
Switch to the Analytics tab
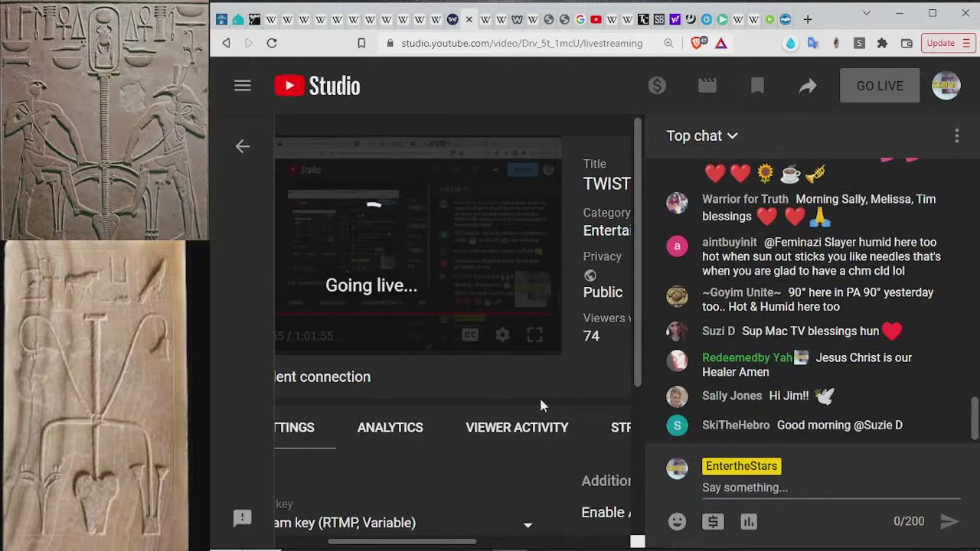coord(390,428)
